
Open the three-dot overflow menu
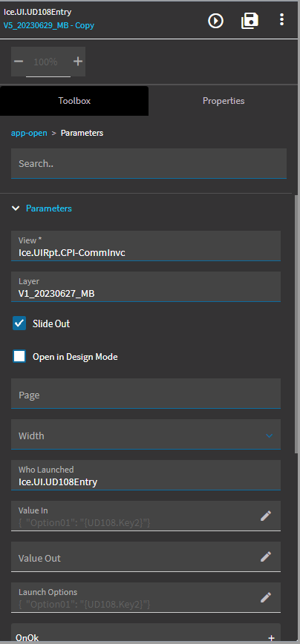click(x=281, y=20)
